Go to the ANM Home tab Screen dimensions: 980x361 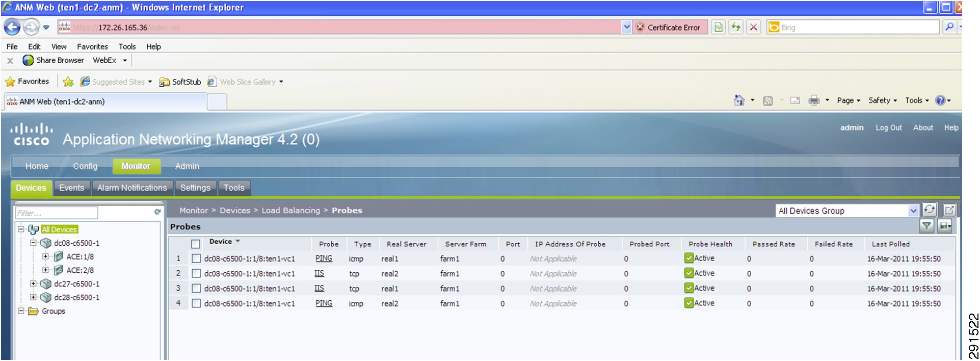tap(37, 166)
